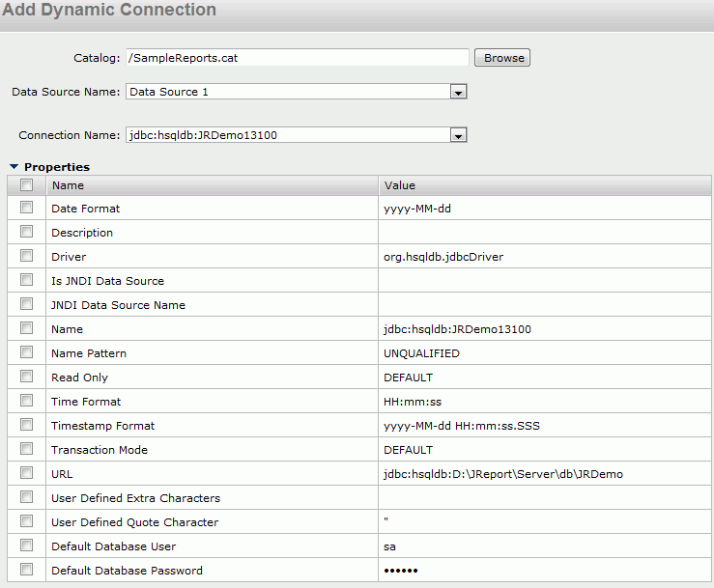Viewport: 714px width, 588px height.
Task: Check the Date Format property checkbox
Action: (26, 208)
